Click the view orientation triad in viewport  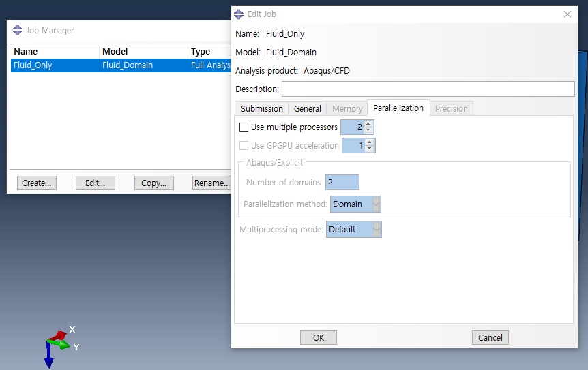[60, 346]
